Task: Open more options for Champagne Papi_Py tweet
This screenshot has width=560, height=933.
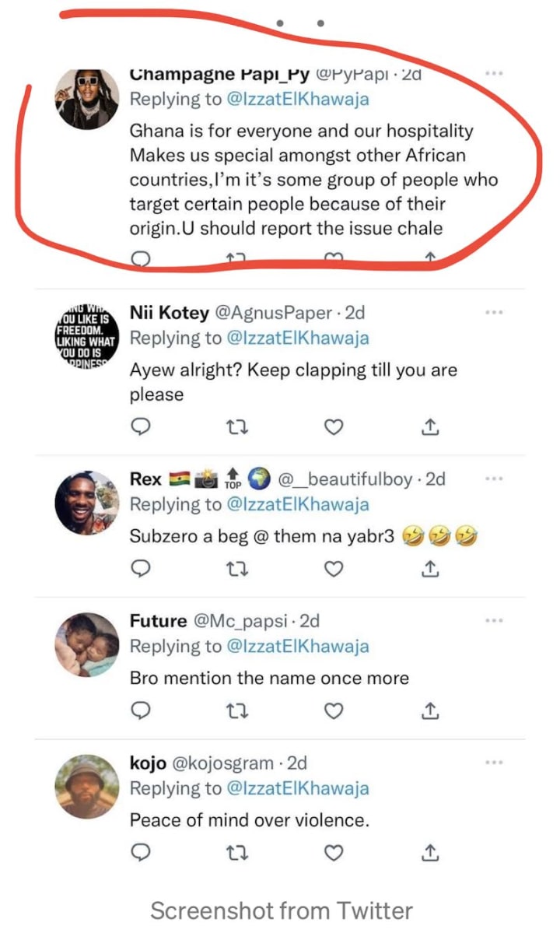Action: 494,73
